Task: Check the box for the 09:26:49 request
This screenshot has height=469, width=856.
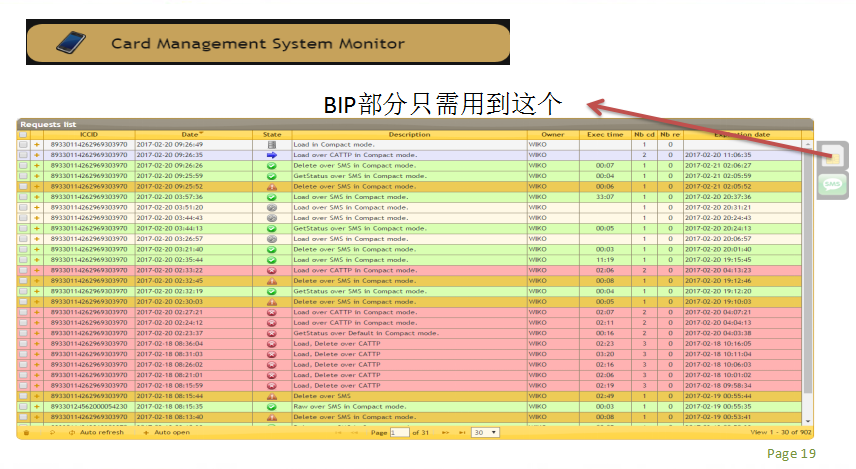Action: [23, 145]
